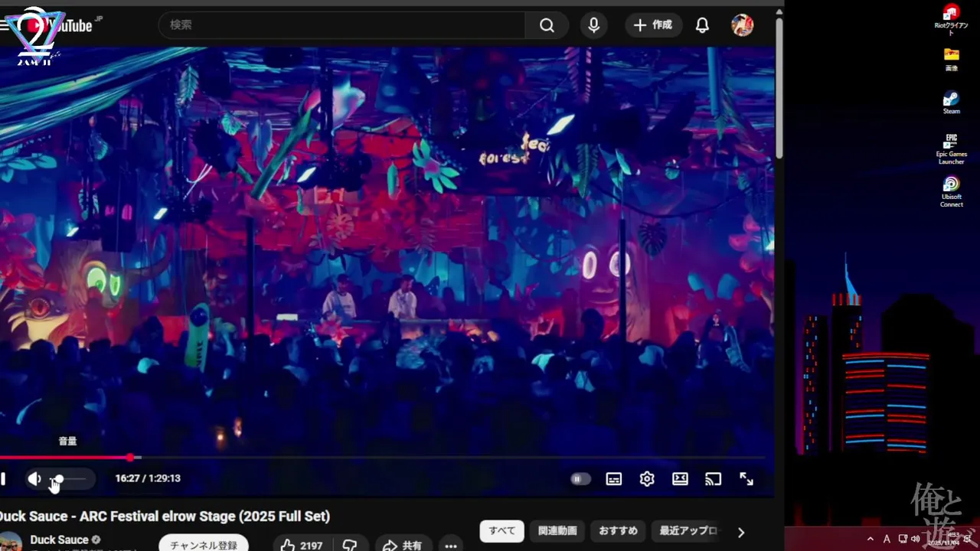Viewport: 980px width, 551px height.
Task: Click the page vertical scrollbar
Action: [779, 88]
